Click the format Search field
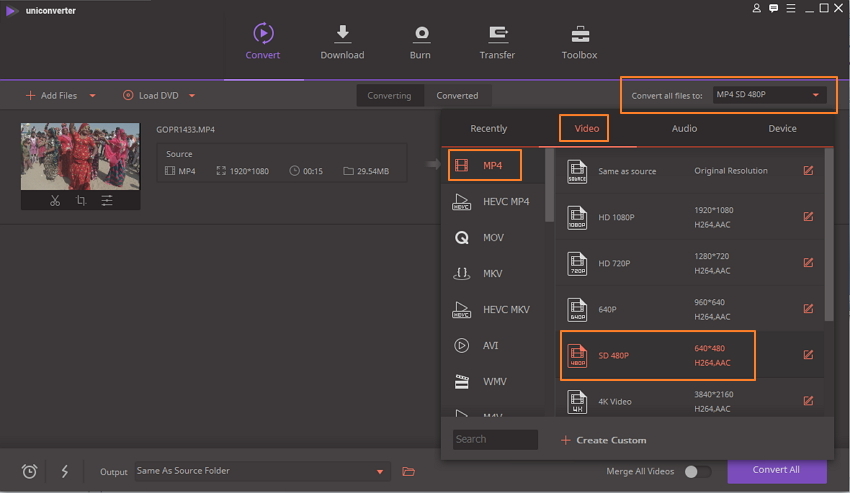The height and width of the screenshot is (493, 850). [495, 439]
